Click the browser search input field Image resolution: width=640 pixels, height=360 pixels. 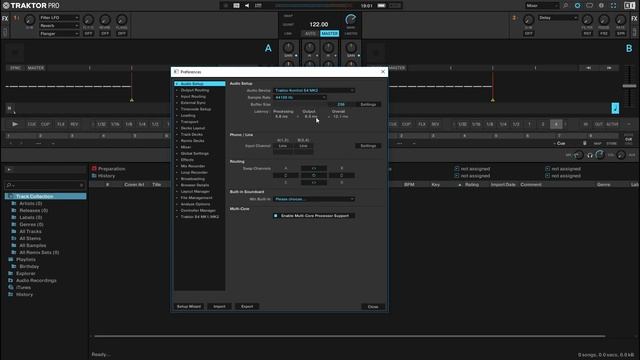point(45,185)
